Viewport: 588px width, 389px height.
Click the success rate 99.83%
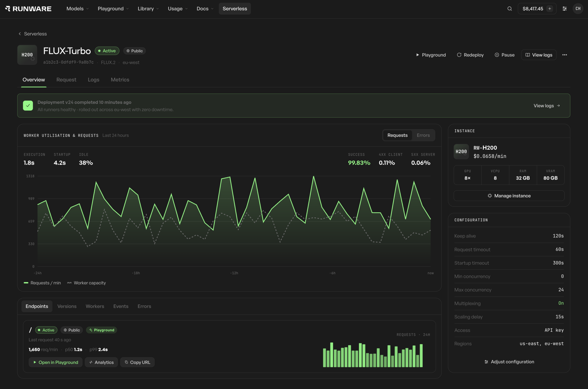(359, 163)
